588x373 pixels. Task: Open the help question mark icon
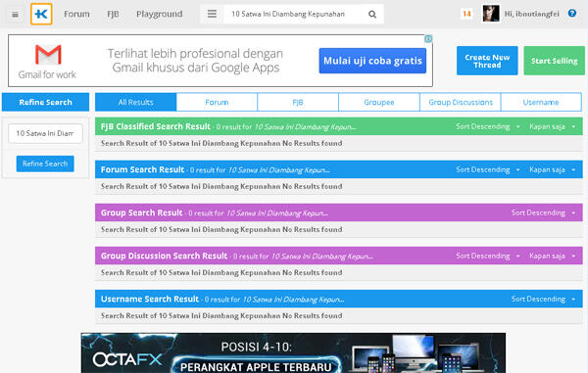click(572, 14)
